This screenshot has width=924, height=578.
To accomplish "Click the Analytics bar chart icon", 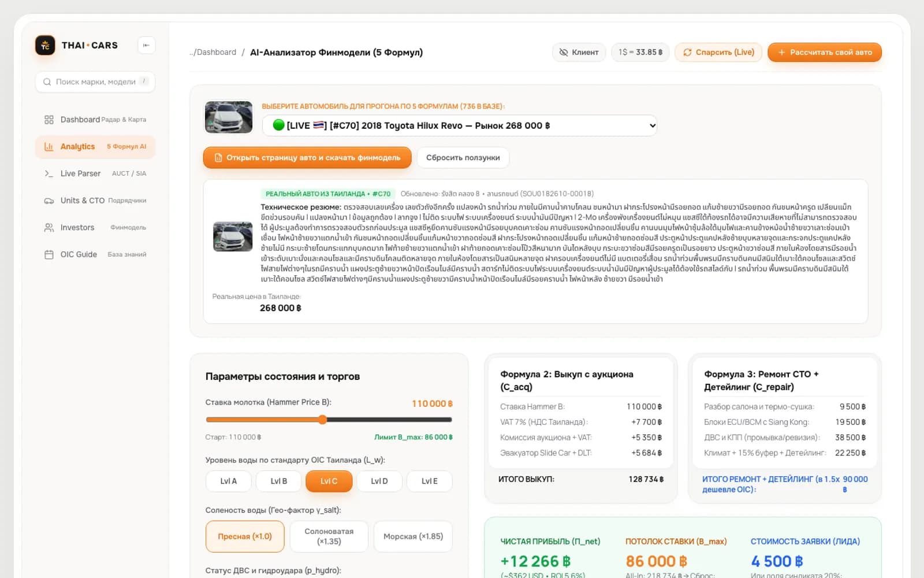I will click(x=49, y=147).
